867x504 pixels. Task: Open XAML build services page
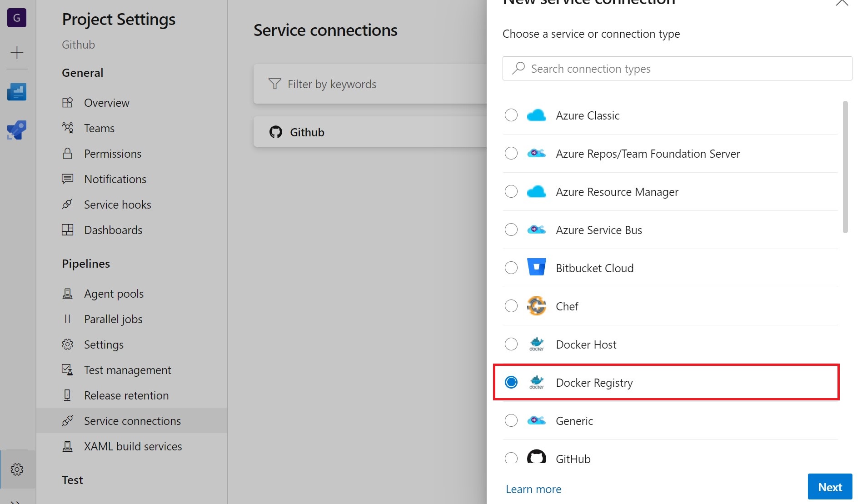coord(132,446)
